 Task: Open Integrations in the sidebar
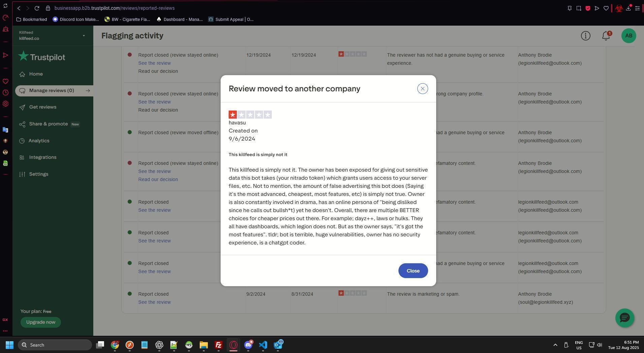42,157
